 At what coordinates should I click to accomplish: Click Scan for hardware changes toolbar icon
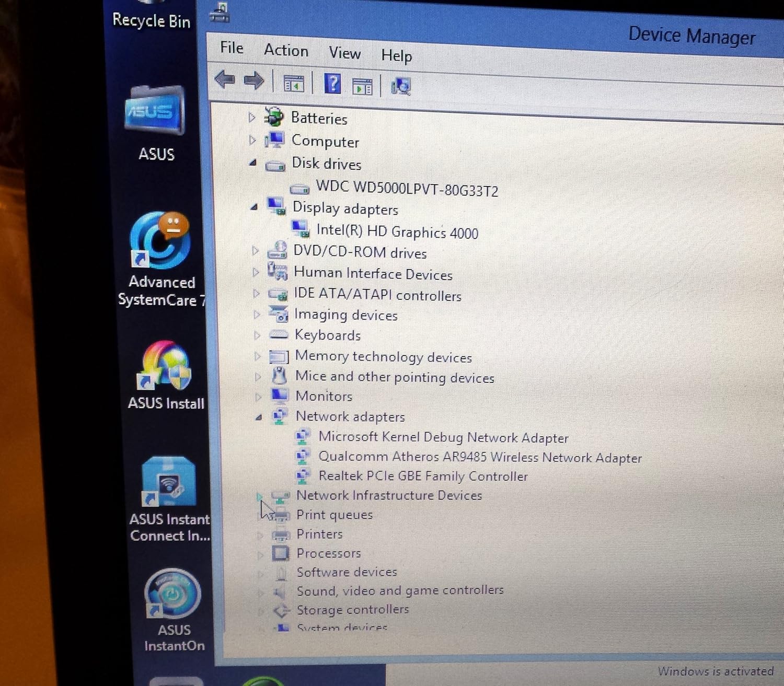pos(401,87)
